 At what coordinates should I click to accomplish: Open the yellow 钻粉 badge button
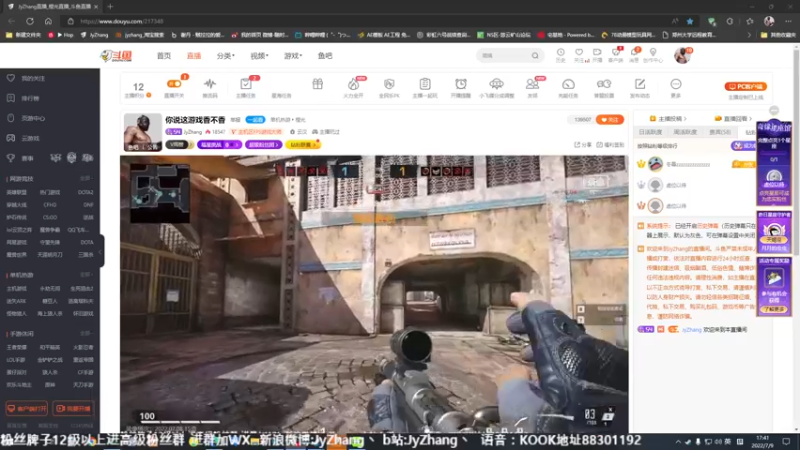pyautogui.click(x=303, y=145)
